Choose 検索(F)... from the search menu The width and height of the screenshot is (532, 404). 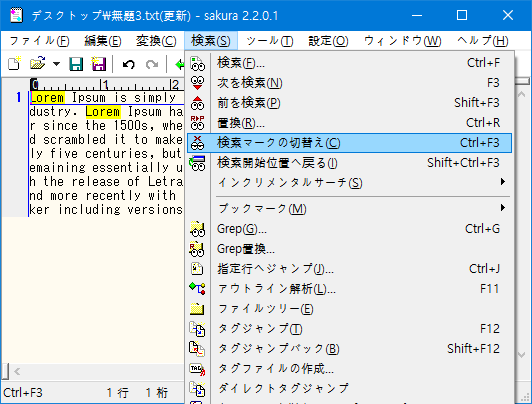[349, 63]
